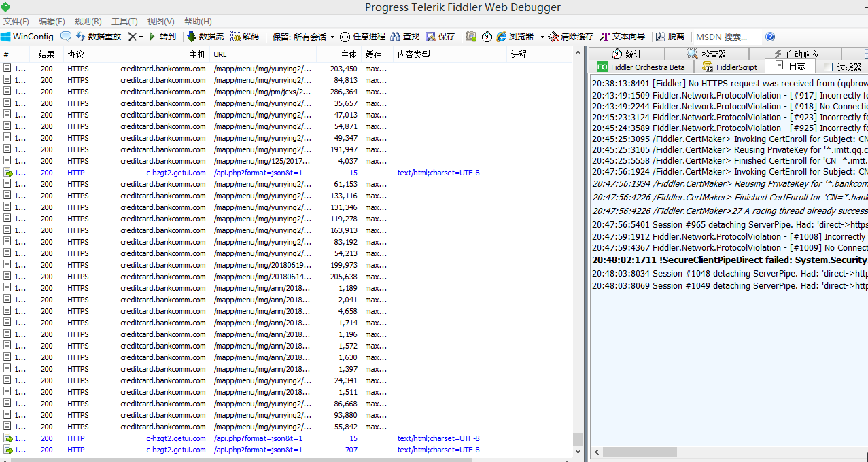Open the 浏览器 dropdown arrow
This screenshot has width=868, height=462.
(542, 37)
